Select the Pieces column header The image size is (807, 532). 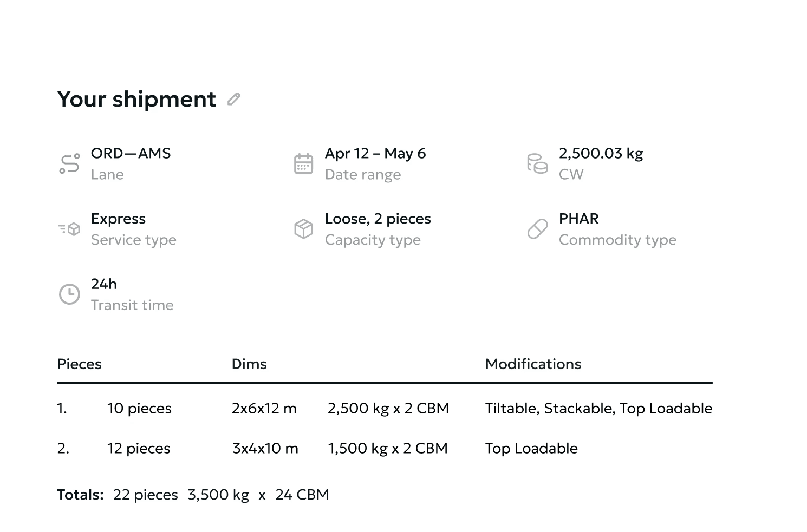click(80, 364)
